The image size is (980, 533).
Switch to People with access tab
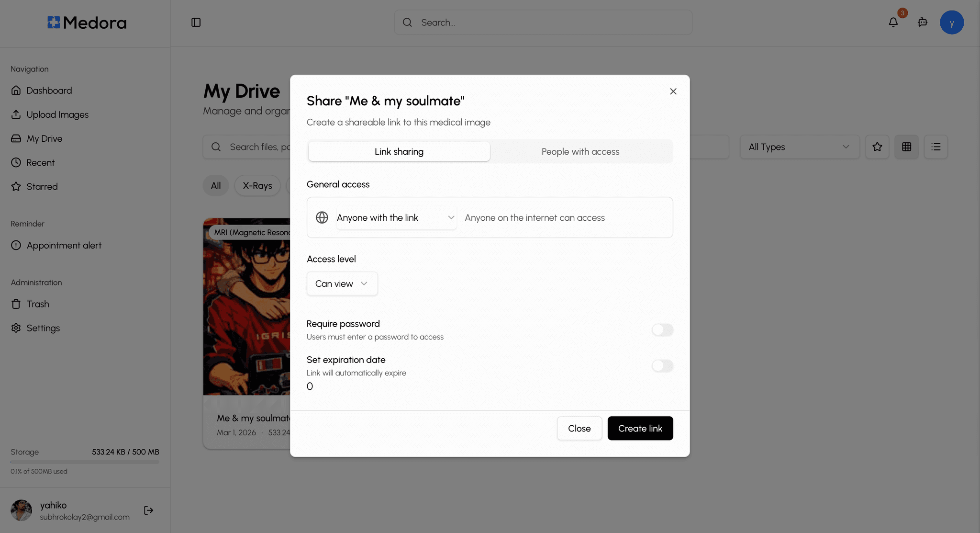point(580,152)
